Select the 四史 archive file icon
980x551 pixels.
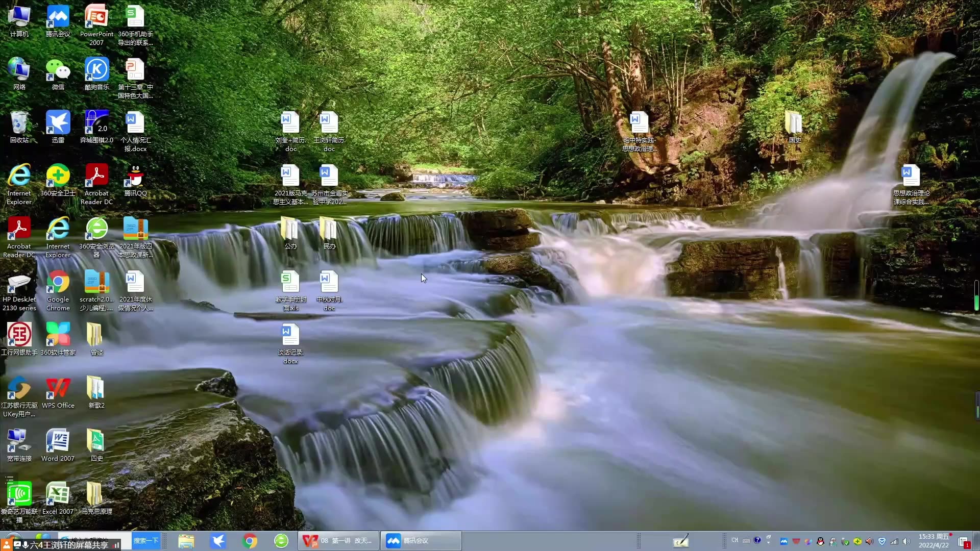[x=96, y=446]
